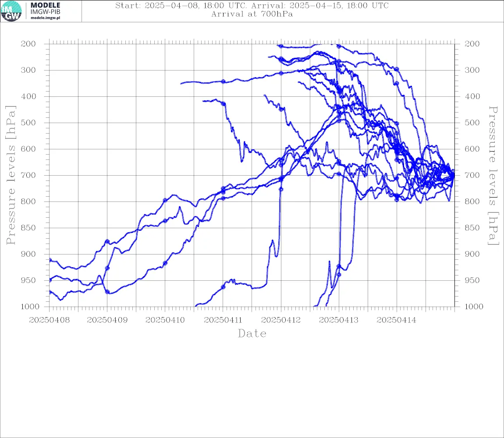Click the left axis 950 label

tap(28, 280)
